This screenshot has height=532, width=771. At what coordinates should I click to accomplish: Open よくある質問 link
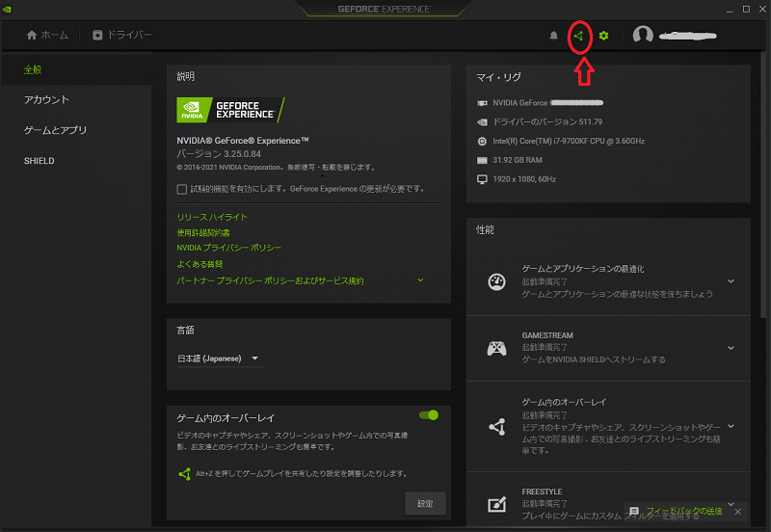point(199,264)
